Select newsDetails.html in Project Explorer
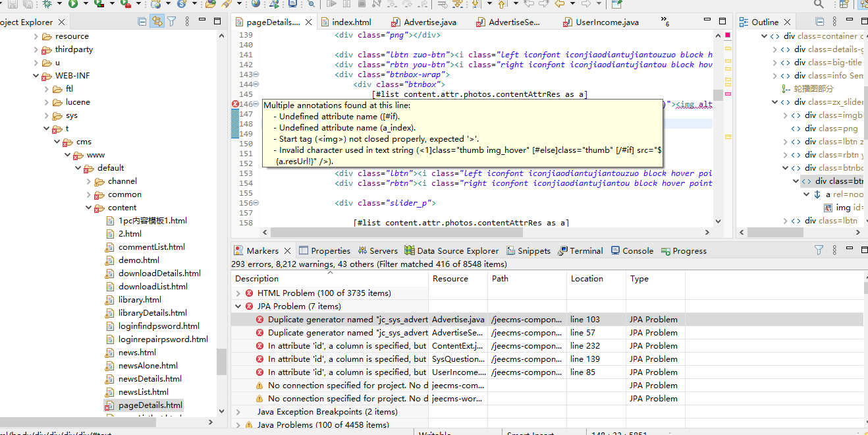The image size is (868, 435). pos(149,379)
